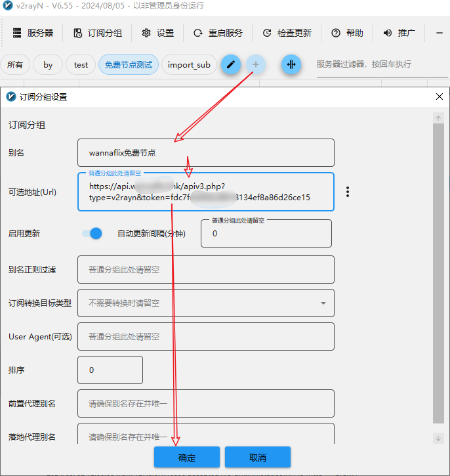The width and height of the screenshot is (450, 476).
Task: Click the dialog vertical scrollbar thumb
Action: click(x=438, y=273)
